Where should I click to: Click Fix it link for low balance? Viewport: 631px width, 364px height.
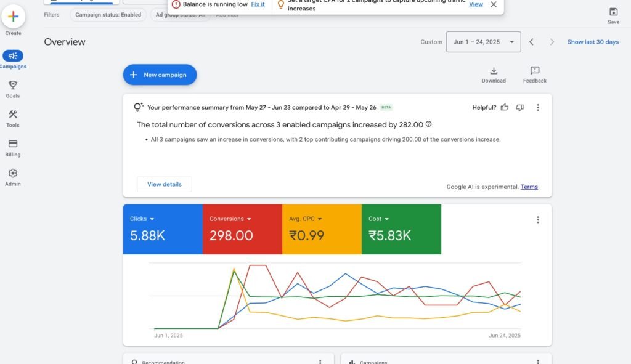pyautogui.click(x=258, y=4)
